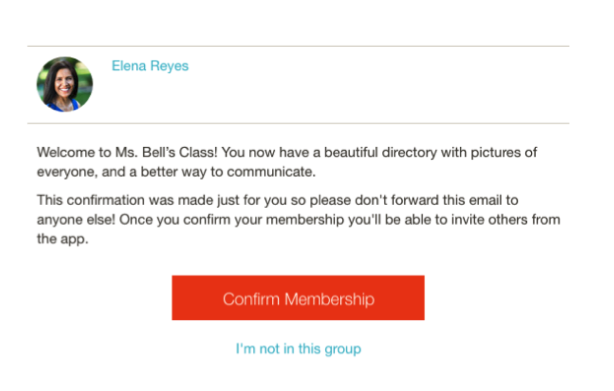
Task: Click the words "the app." at the paragraph end
Action: (x=63, y=239)
